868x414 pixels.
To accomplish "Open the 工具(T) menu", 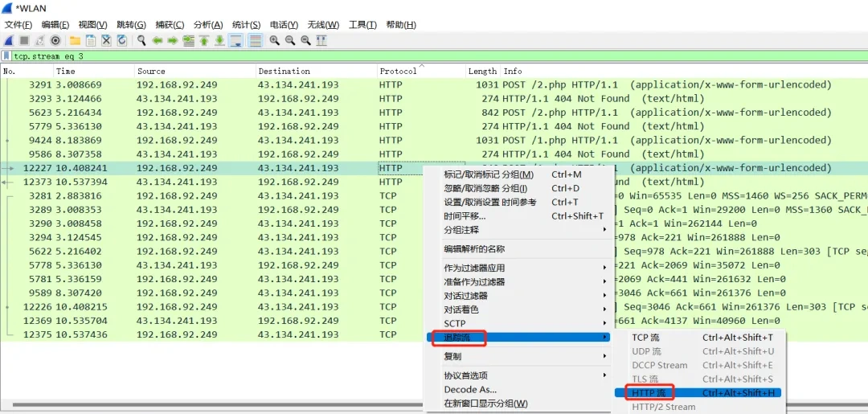I will pyautogui.click(x=362, y=25).
